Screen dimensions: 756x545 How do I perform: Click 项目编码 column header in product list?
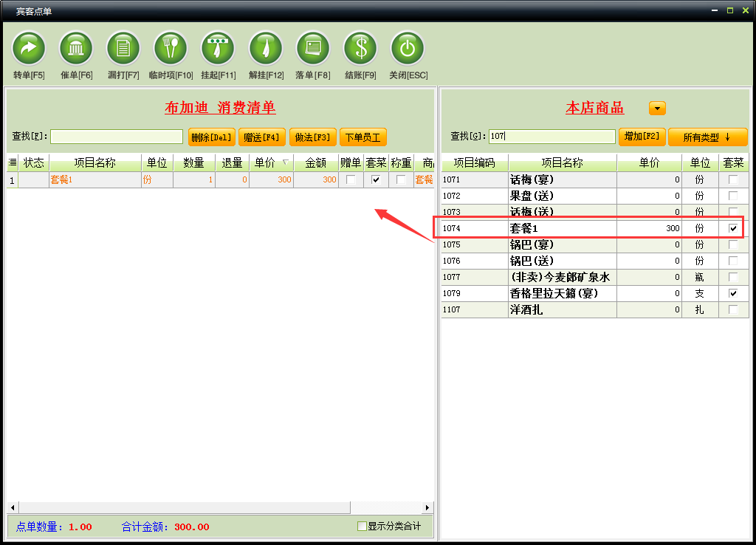[474, 162]
